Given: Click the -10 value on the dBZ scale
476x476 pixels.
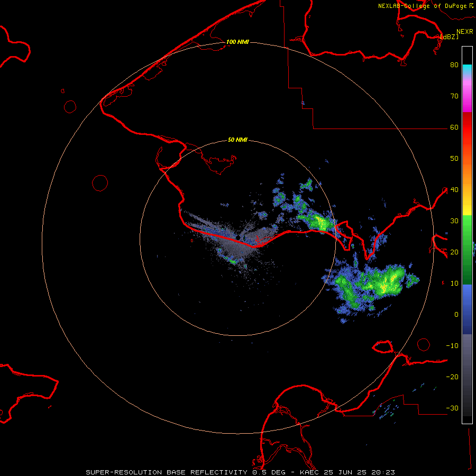Looking at the screenshot, I should pyautogui.click(x=452, y=346).
